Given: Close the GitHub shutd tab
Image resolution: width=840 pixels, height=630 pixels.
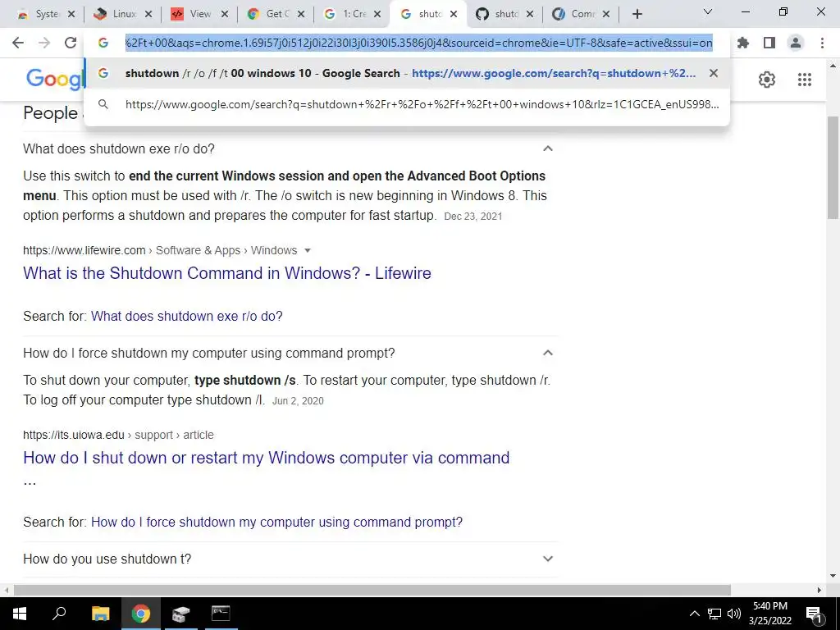Looking at the screenshot, I should pos(530,15).
